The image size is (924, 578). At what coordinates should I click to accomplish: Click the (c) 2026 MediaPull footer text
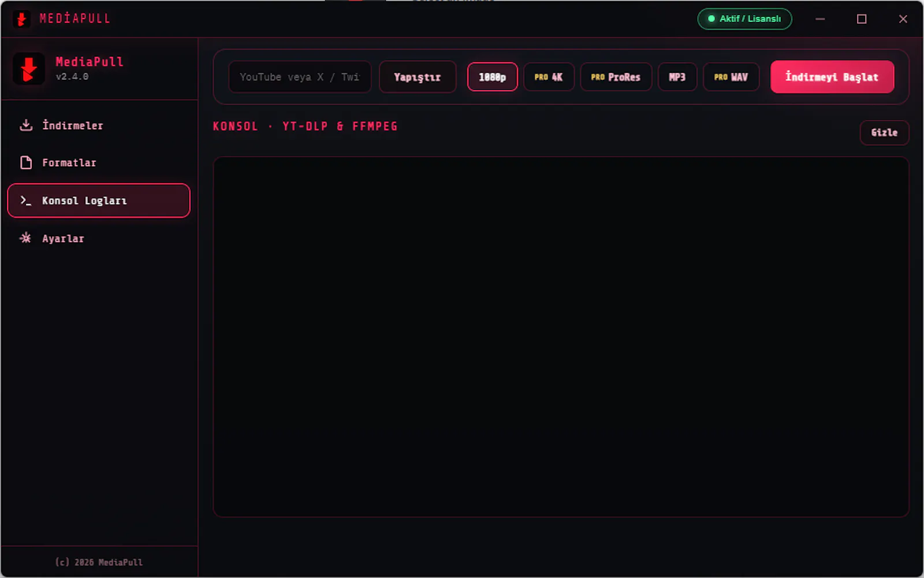click(x=99, y=562)
